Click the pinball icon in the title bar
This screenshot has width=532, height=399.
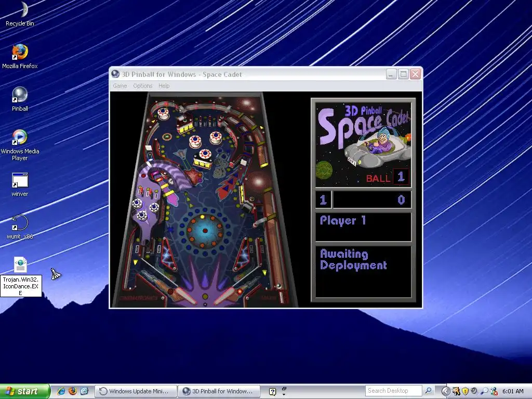115,74
